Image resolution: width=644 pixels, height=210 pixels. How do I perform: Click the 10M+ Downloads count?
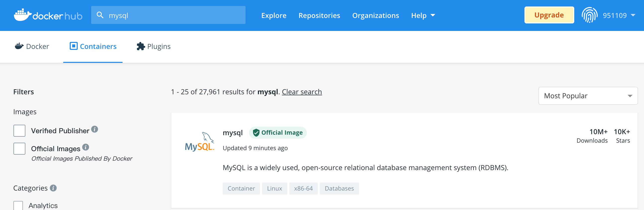point(592,136)
